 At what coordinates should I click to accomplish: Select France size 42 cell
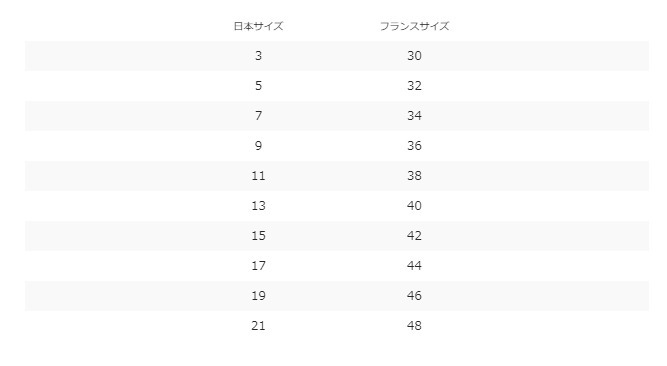pos(414,236)
